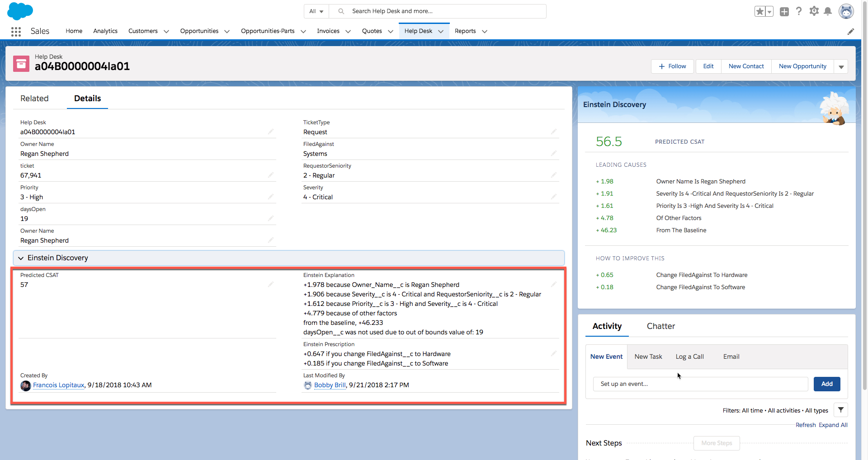Expand the Opportunities-Parts dropdown chevron
This screenshot has height=460, width=868.
(303, 31)
